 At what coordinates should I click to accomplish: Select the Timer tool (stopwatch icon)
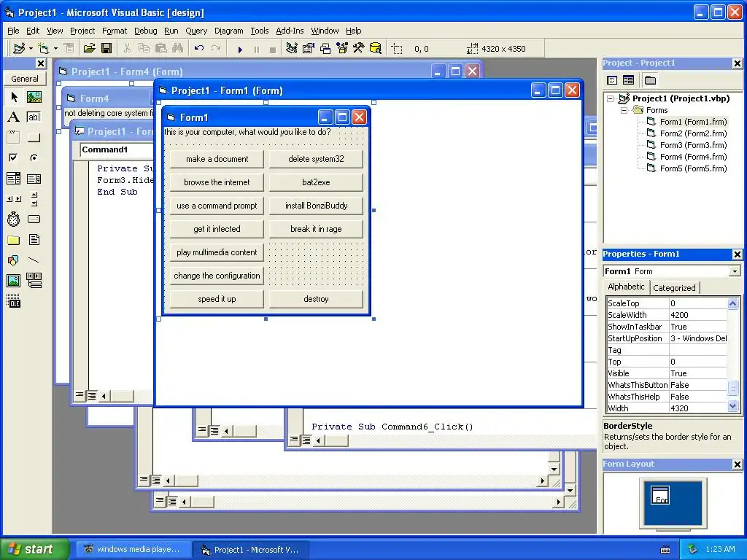(x=14, y=219)
